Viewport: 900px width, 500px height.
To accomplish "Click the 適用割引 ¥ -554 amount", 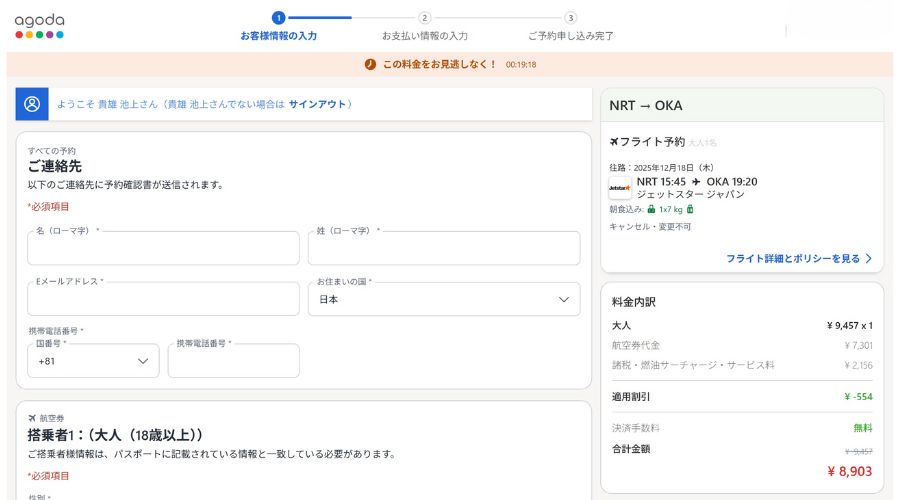I will tap(858, 397).
